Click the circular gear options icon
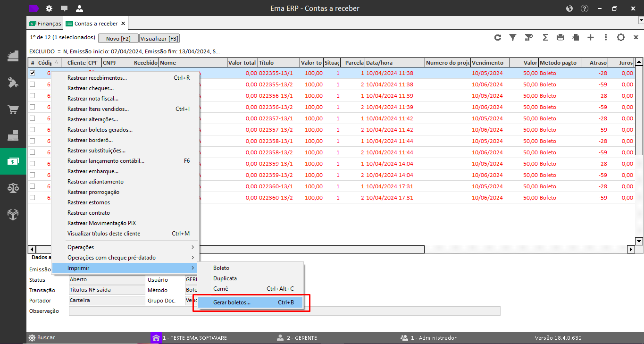 coord(621,38)
